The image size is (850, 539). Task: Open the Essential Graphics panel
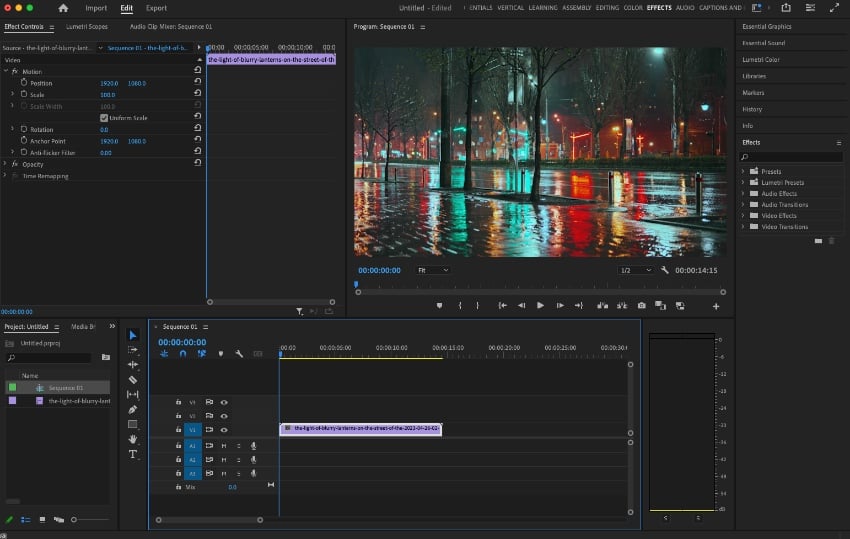766,27
